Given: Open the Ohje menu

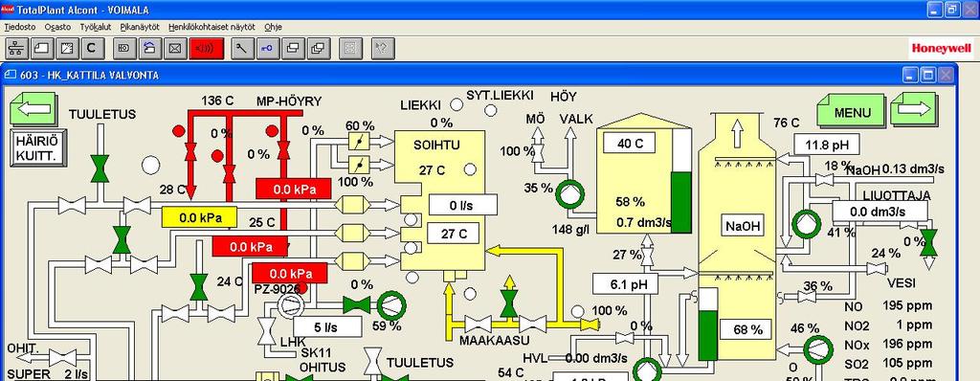Looking at the screenshot, I should pyautogui.click(x=273, y=27).
